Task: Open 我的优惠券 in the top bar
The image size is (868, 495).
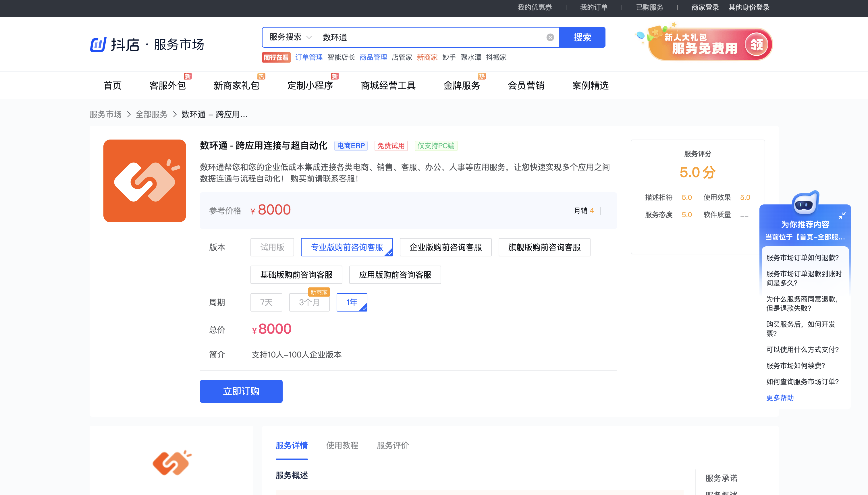Action: [535, 7]
